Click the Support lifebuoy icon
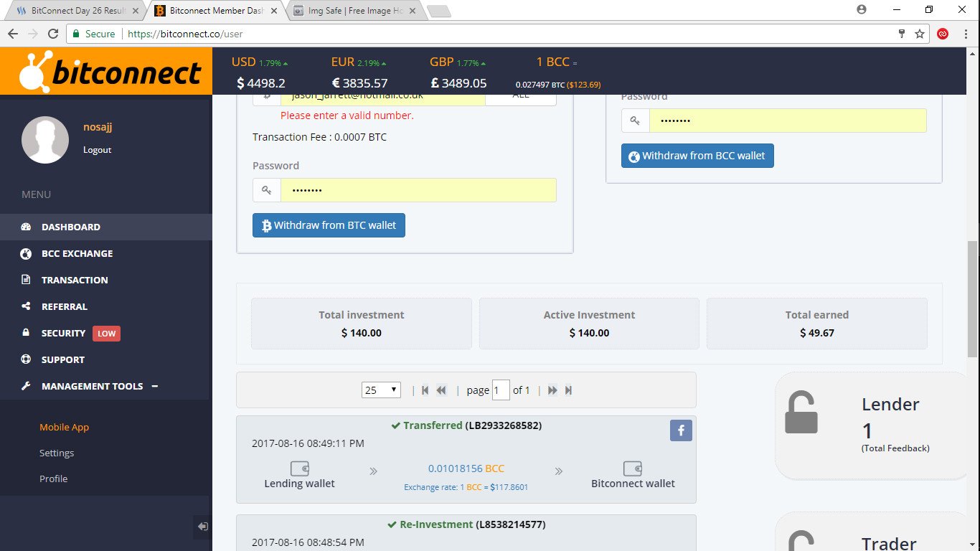980x551 pixels. (x=27, y=359)
